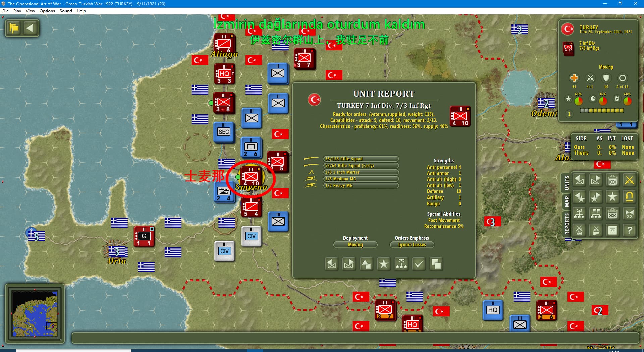The width and height of the screenshot is (644, 352).
Task: Click the shield defense icon in info panel
Action: click(x=606, y=78)
